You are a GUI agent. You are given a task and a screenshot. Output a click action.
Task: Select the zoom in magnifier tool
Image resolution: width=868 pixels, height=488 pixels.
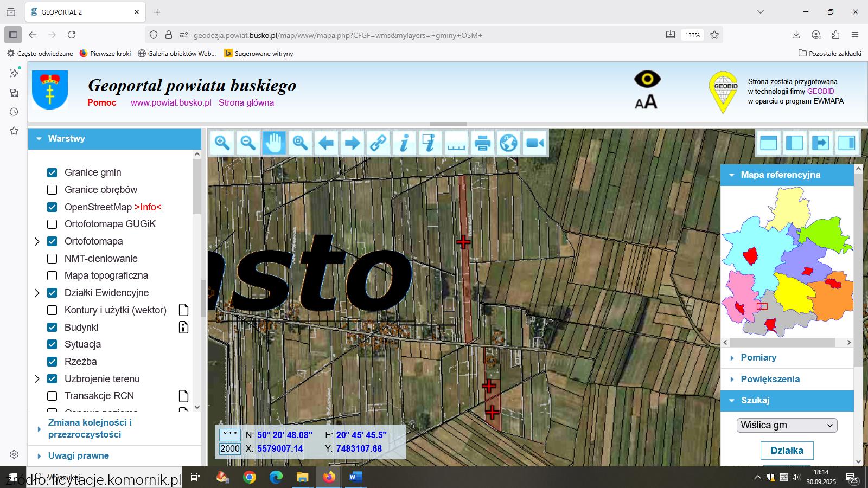222,143
